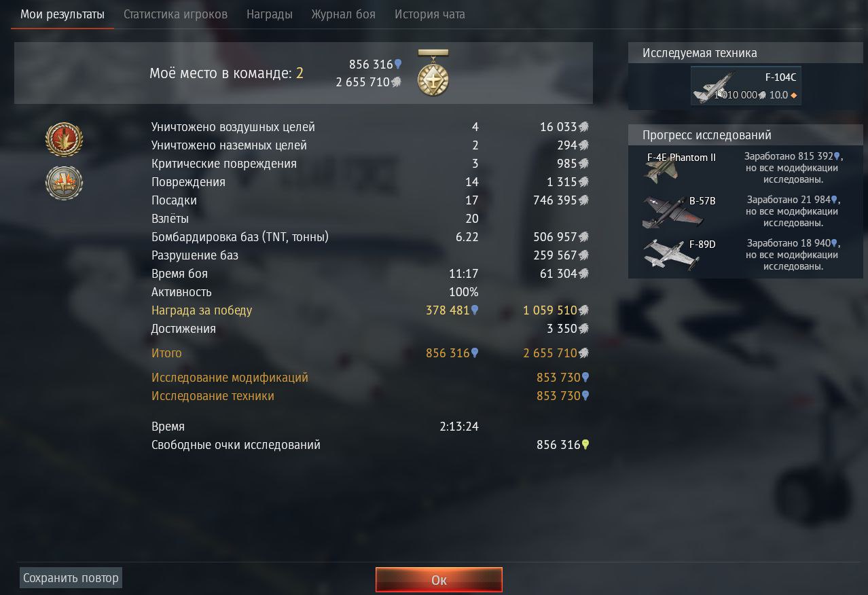
Task: Click the yellow free research points bulb icon
Action: tap(585, 445)
